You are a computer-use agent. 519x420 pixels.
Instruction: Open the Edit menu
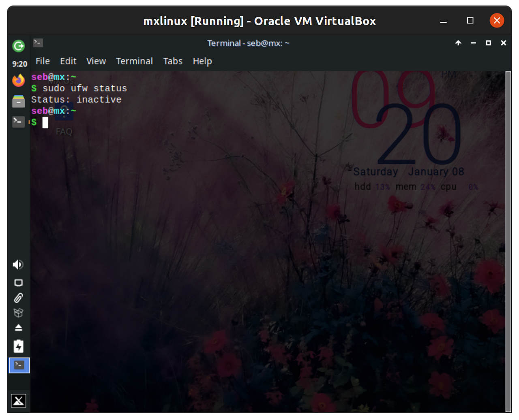[x=68, y=61]
